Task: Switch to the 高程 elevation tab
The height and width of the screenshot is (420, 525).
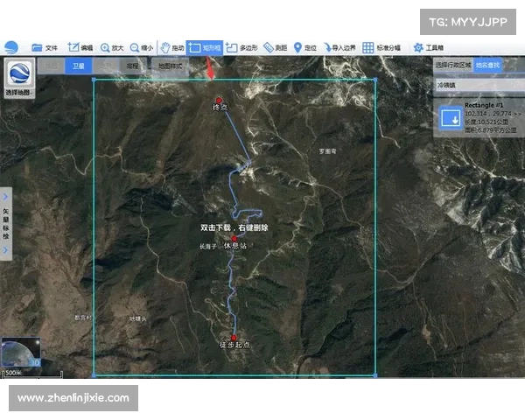Action: (133, 66)
